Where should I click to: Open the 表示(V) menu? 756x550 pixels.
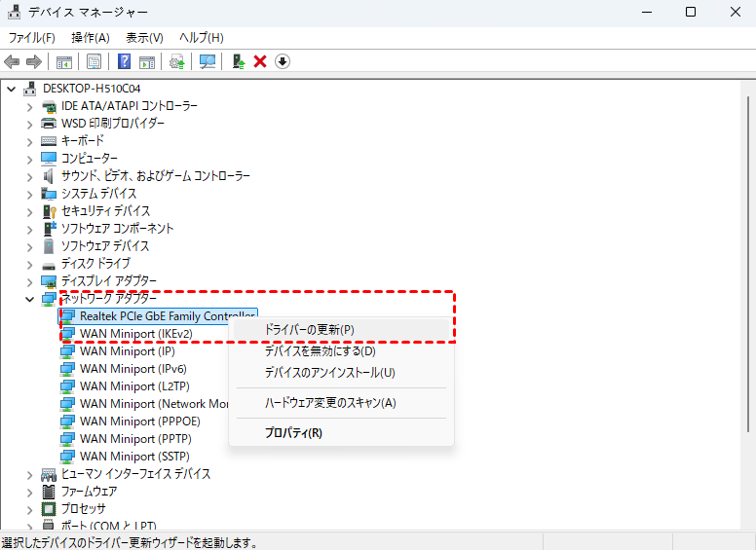click(x=144, y=37)
